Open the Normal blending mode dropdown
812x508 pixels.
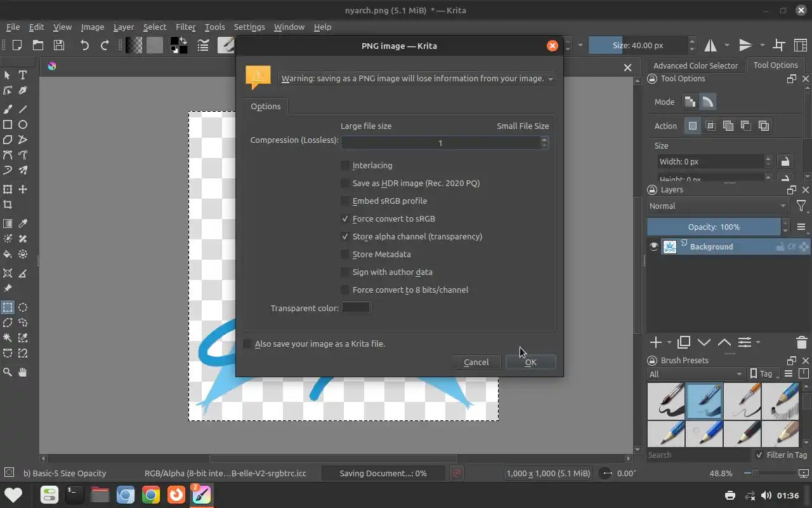coord(717,206)
